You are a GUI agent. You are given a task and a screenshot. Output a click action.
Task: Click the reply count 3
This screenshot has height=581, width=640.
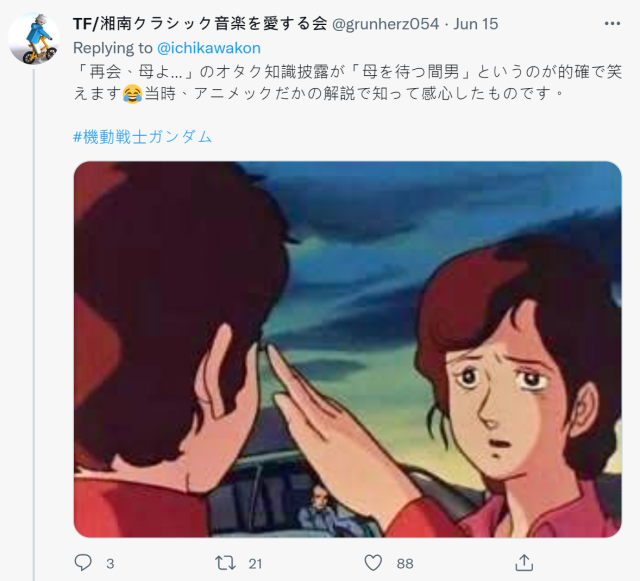point(110,564)
